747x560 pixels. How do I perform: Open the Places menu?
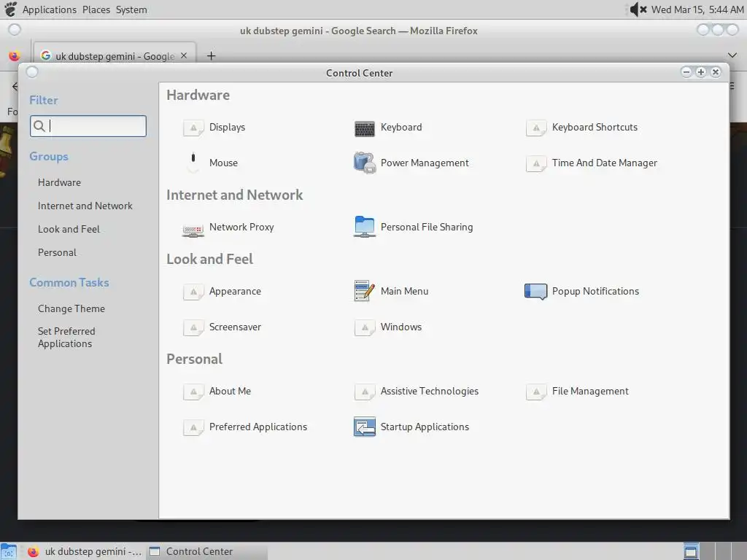click(96, 9)
